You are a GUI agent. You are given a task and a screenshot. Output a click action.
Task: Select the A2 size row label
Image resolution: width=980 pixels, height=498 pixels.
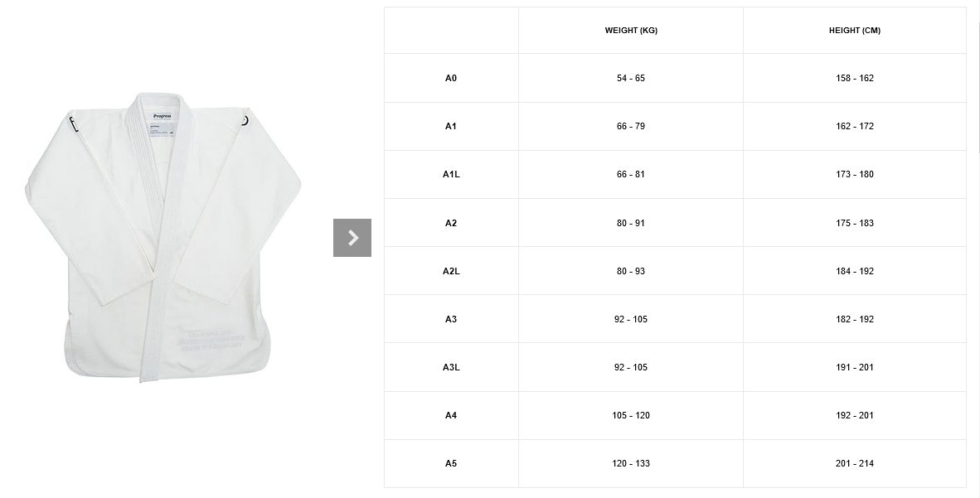pos(451,223)
